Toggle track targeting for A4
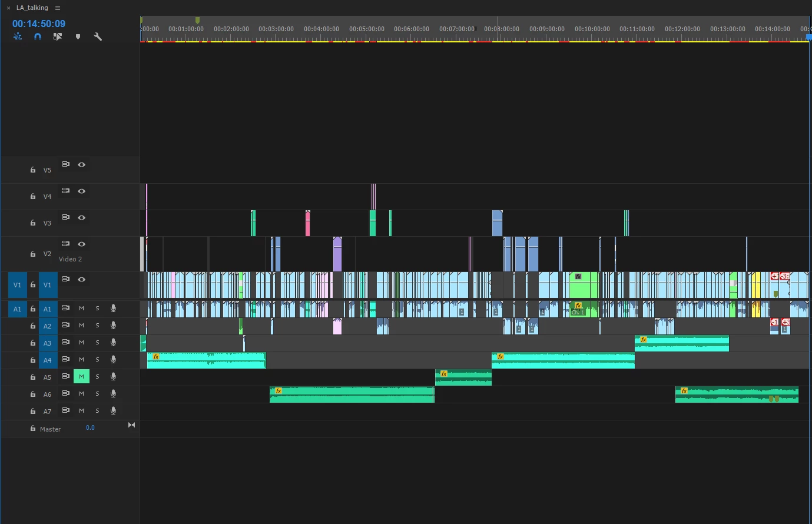The height and width of the screenshot is (524, 812). [x=48, y=360]
